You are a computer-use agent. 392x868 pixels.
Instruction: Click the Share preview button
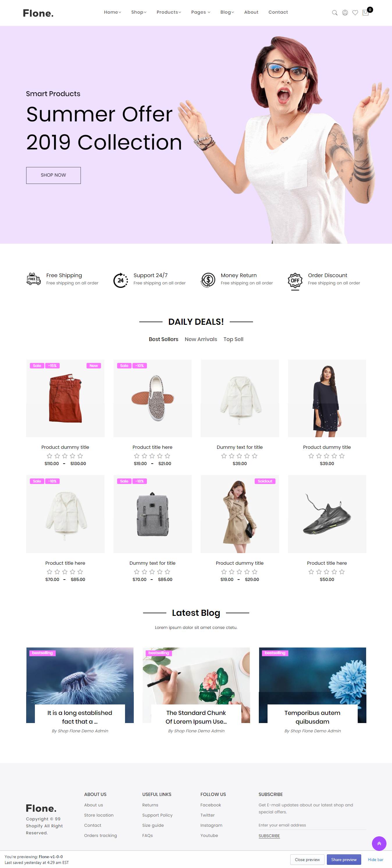click(x=343, y=859)
